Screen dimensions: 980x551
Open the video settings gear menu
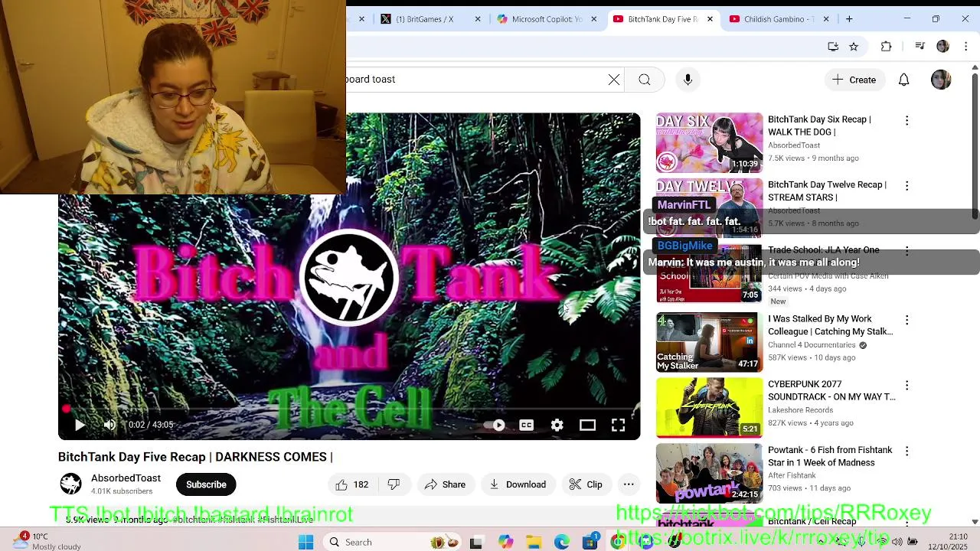[557, 425]
